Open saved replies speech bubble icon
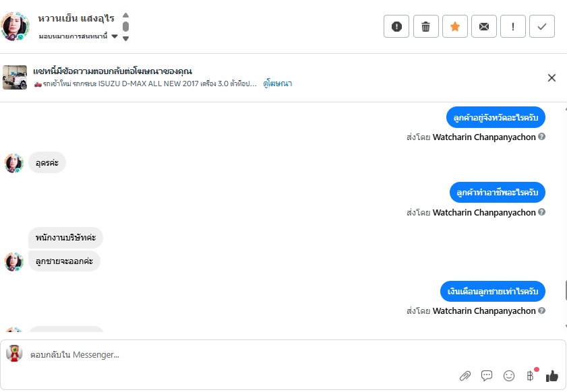Viewport: 567px width, 392px height. 487,376
